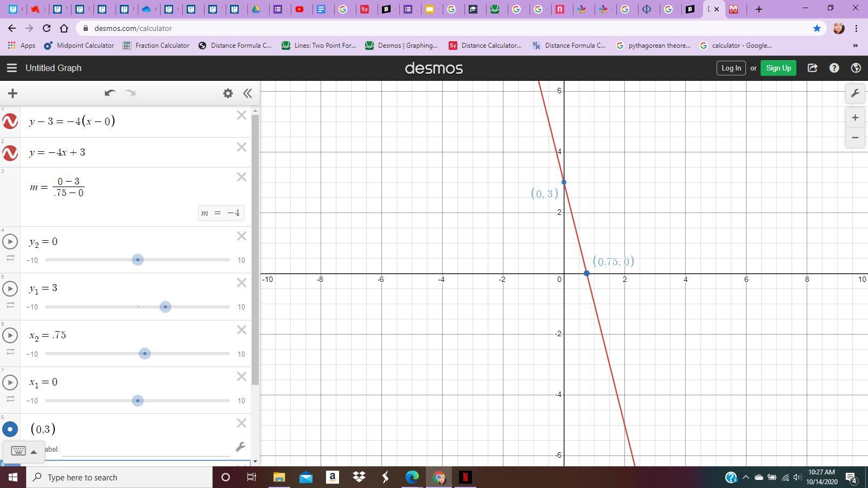Image resolution: width=868 pixels, height=488 pixels.
Task: Open File Explorer from taskbar
Action: (279, 477)
